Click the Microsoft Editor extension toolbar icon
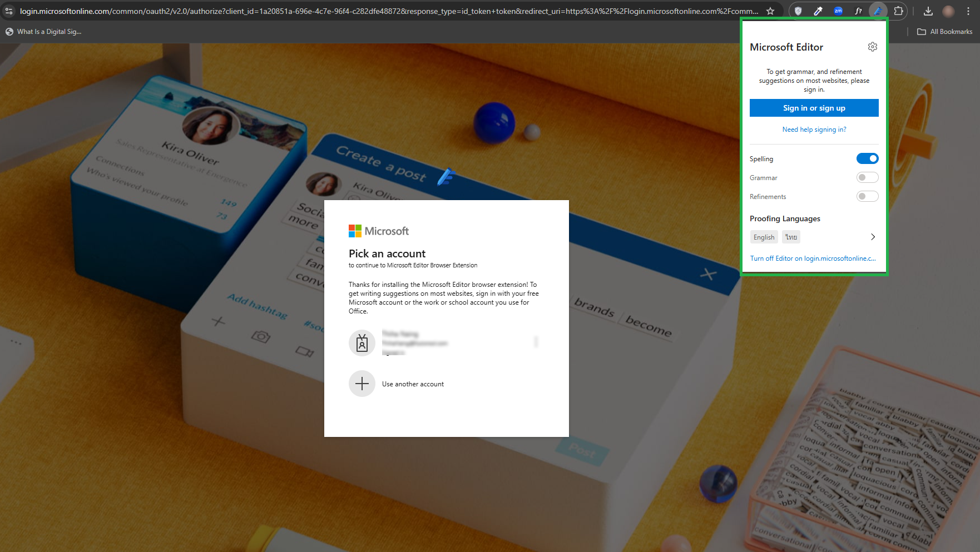 (878, 11)
